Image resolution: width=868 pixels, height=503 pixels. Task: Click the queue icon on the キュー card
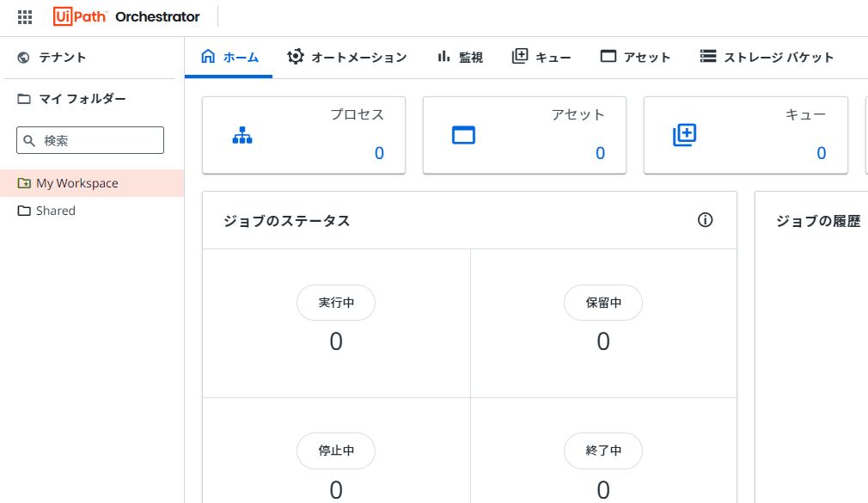click(684, 135)
